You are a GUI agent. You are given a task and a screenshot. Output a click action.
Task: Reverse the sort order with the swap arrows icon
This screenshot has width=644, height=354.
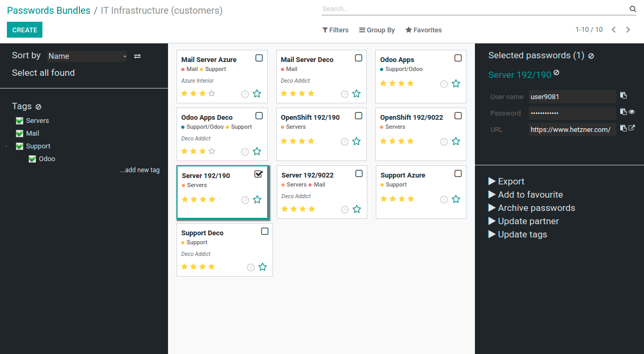click(137, 56)
